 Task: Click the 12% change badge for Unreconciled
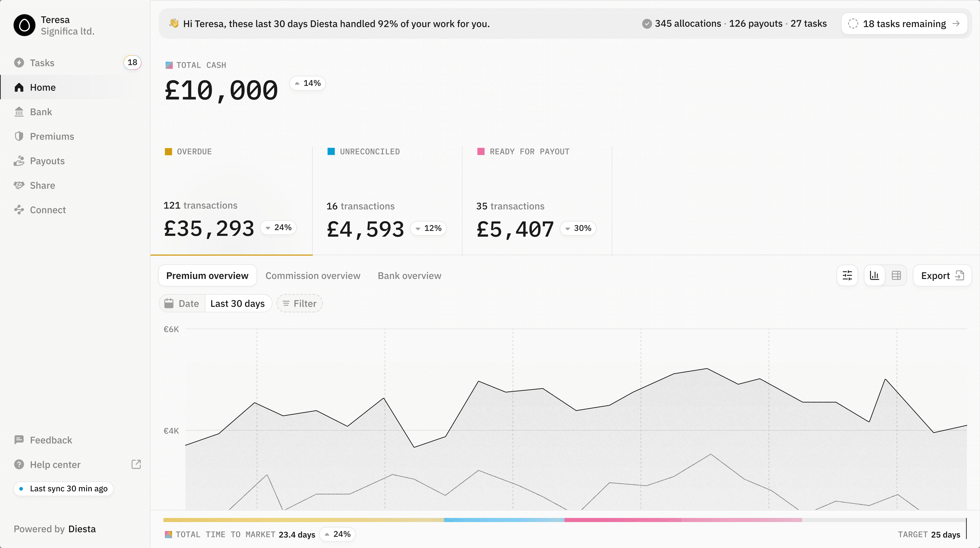coord(428,228)
